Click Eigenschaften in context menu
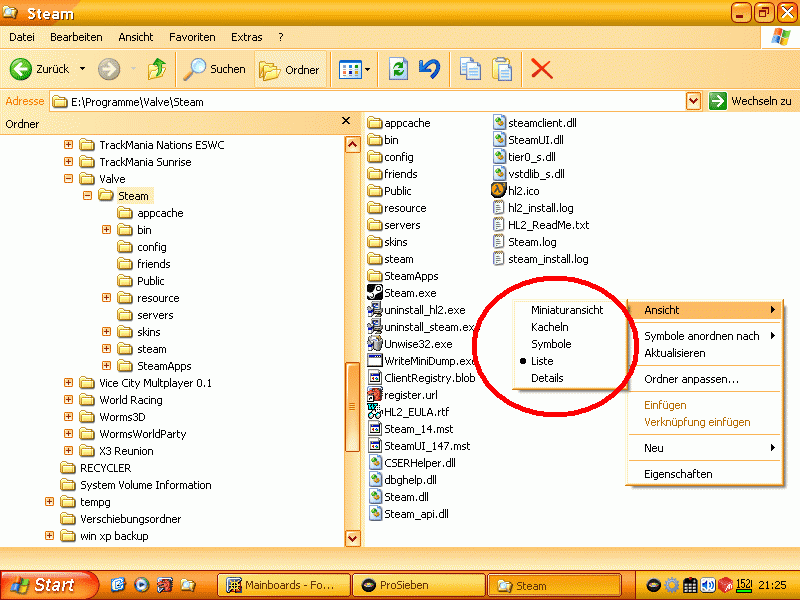The width and height of the screenshot is (800, 600). 678,474
